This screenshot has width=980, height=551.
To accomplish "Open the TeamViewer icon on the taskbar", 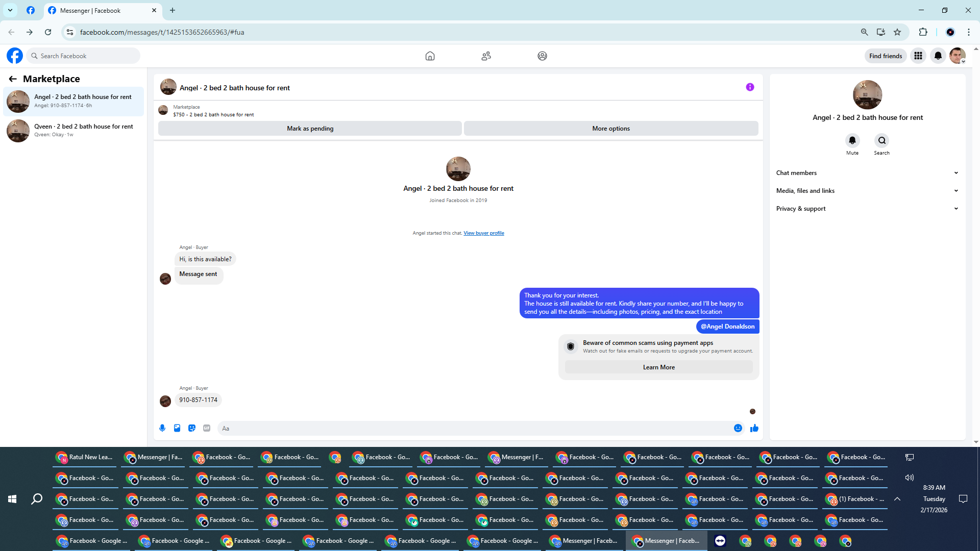I will pyautogui.click(x=720, y=541).
